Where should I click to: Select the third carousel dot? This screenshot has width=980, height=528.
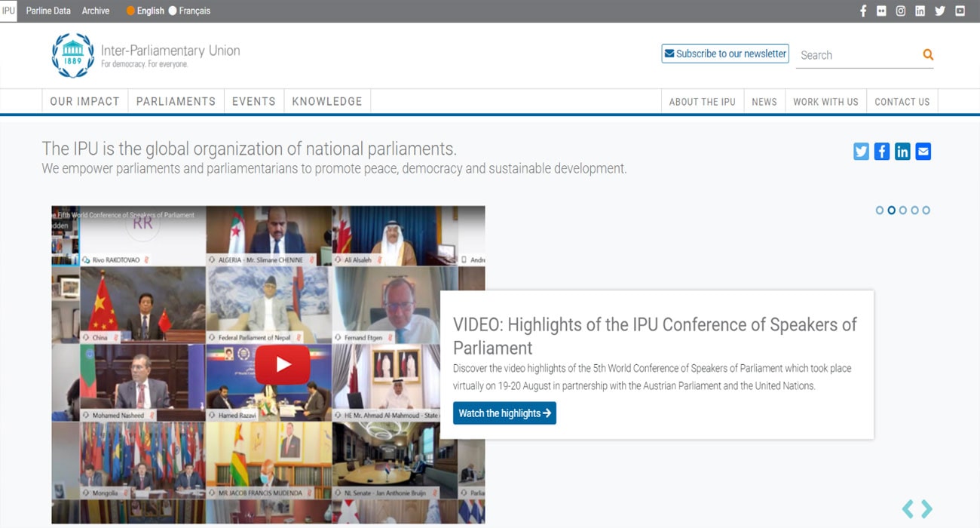[x=903, y=210]
